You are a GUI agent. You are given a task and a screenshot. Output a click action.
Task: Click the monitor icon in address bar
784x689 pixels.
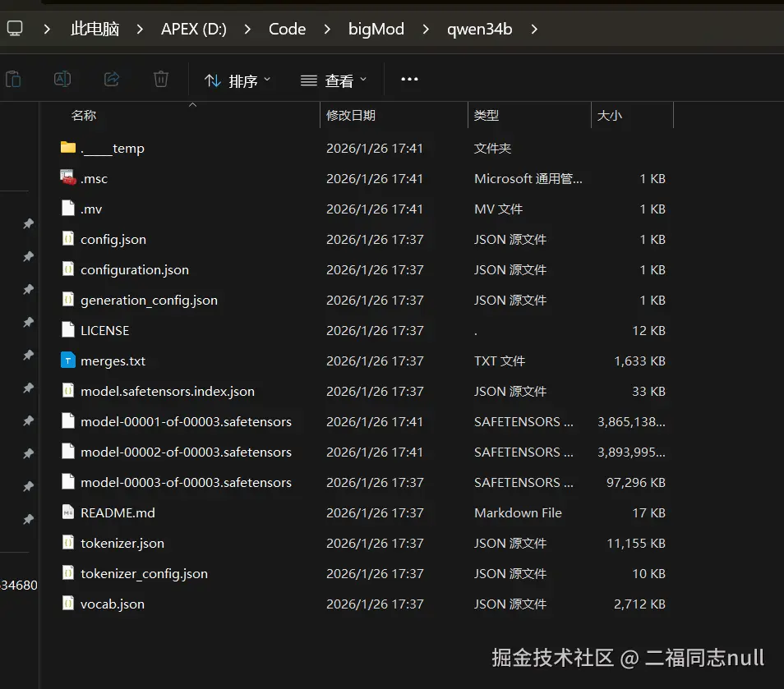15,28
